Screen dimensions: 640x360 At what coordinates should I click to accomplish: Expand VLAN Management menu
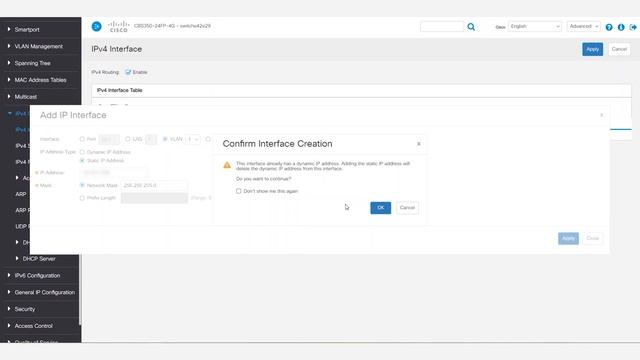click(38, 47)
